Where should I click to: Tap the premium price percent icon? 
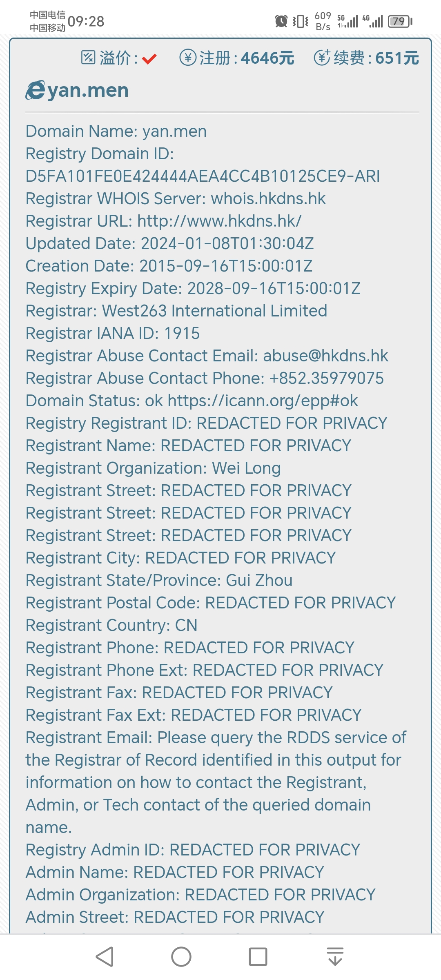coord(88,58)
